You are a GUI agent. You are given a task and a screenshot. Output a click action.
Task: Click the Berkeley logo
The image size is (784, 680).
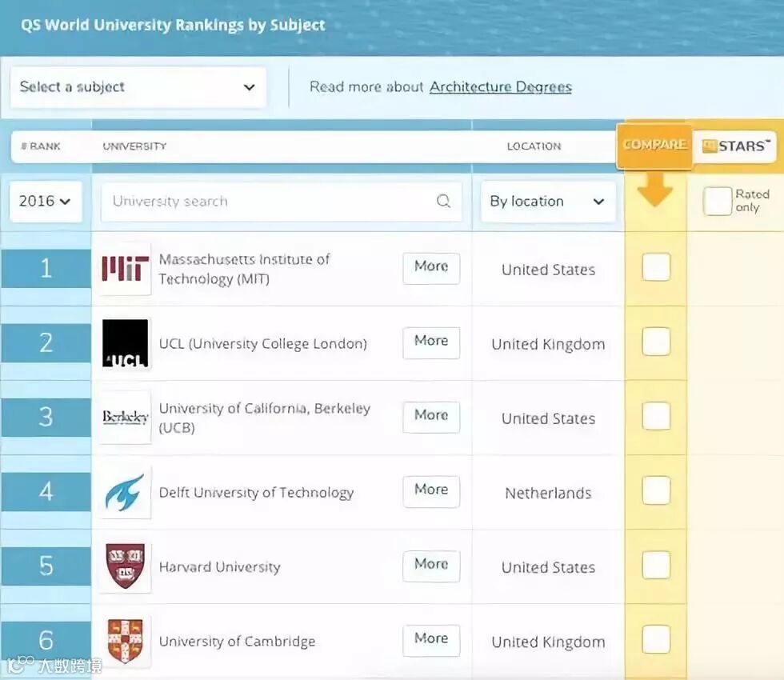pos(126,417)
